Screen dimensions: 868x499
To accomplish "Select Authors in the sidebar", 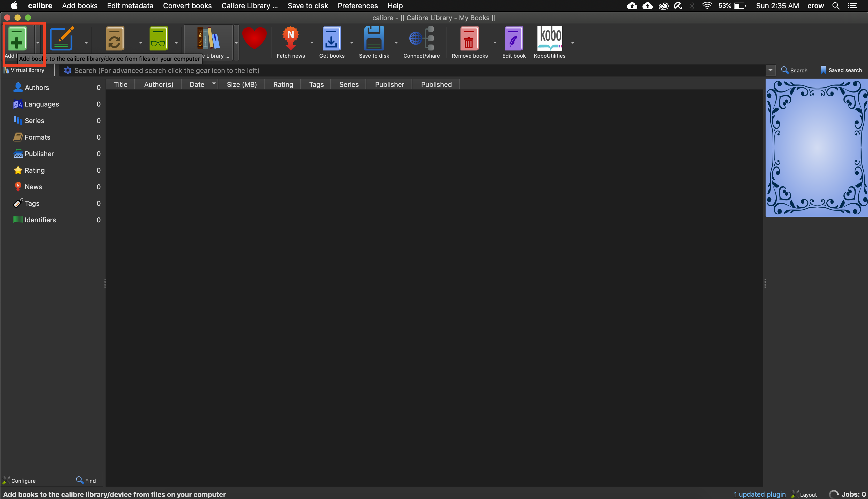I will (x=37, y=87).
